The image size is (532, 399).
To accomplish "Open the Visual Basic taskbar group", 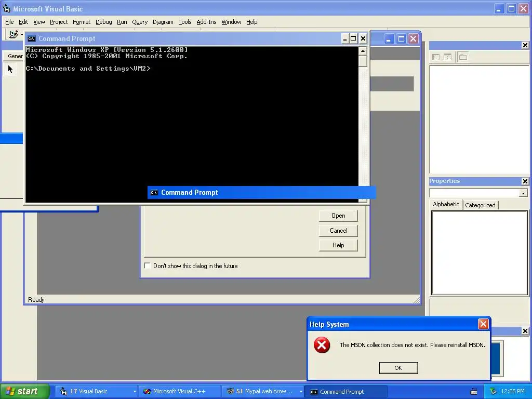I will pyautogui.click(x=96, y=392).
